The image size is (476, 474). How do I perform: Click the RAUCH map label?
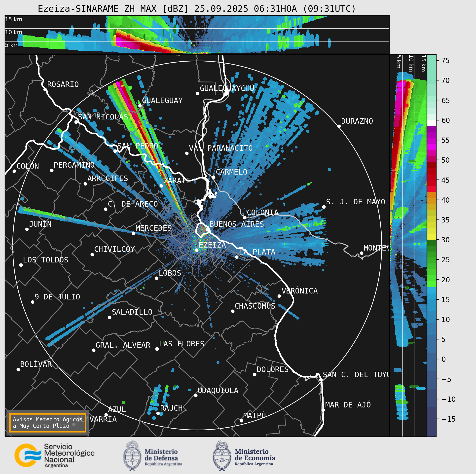pyautogui.click(x=171, y=408)
